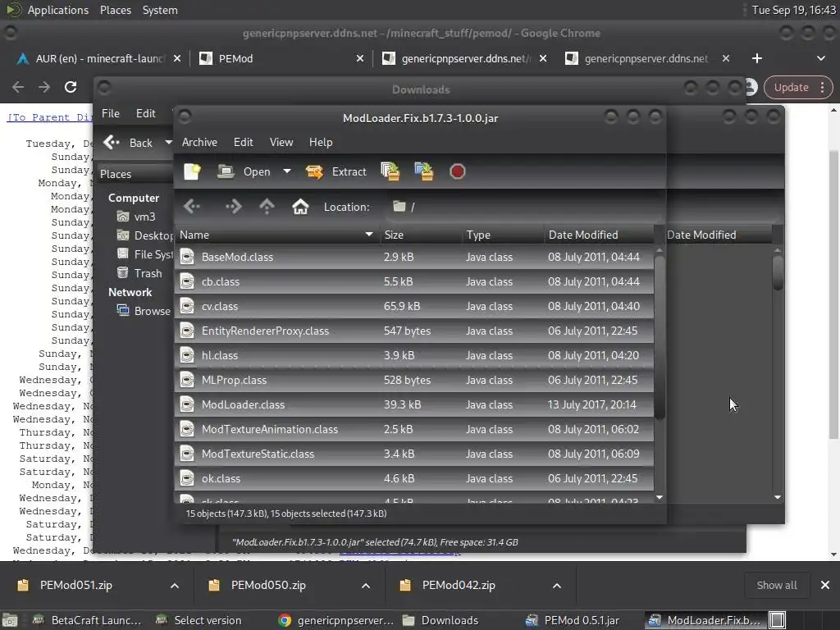The height and width of the screenshot is (630, 840).
Task: Browse Network in Places sidebar
Action: [144, 311]
